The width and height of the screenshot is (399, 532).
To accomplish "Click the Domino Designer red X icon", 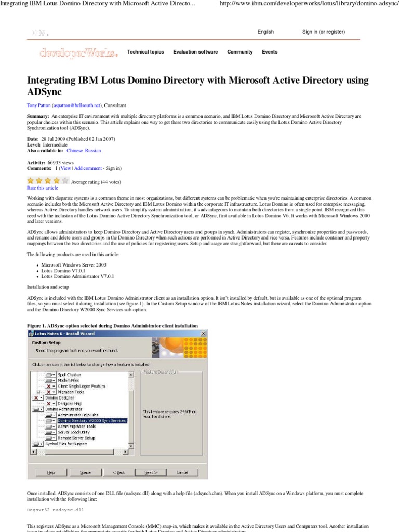I will coord(38,397).
